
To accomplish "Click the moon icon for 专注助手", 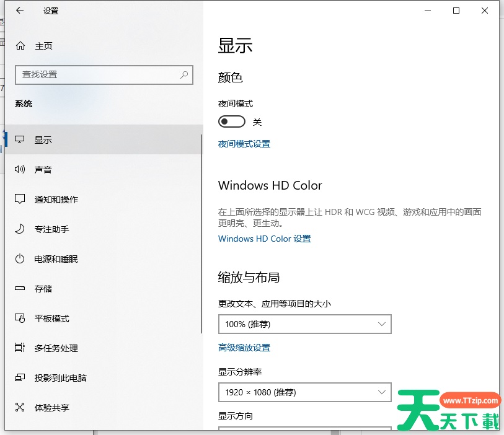I will pos(20,229).
